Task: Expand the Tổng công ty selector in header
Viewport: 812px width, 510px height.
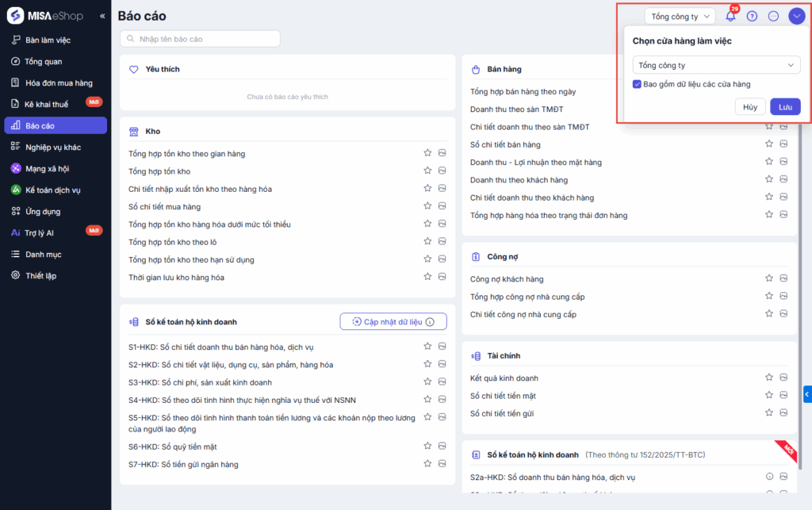Action: click(680, 16)
